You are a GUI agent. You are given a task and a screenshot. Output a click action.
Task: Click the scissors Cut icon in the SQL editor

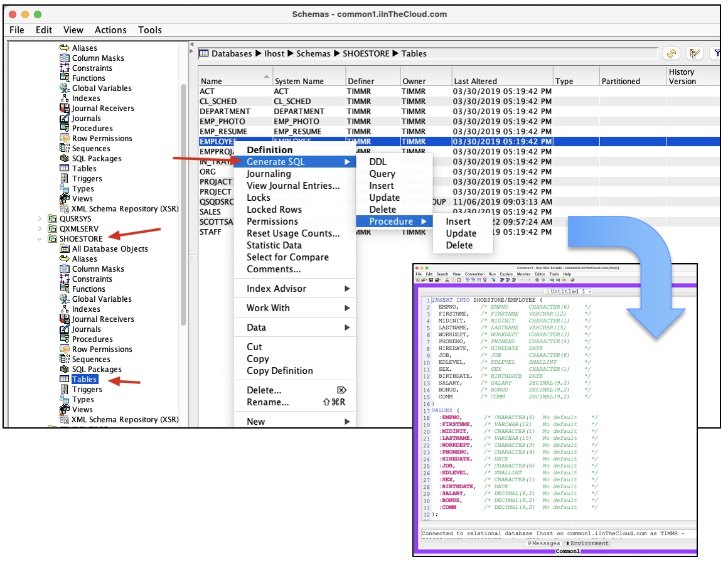(x=449, y=280)
